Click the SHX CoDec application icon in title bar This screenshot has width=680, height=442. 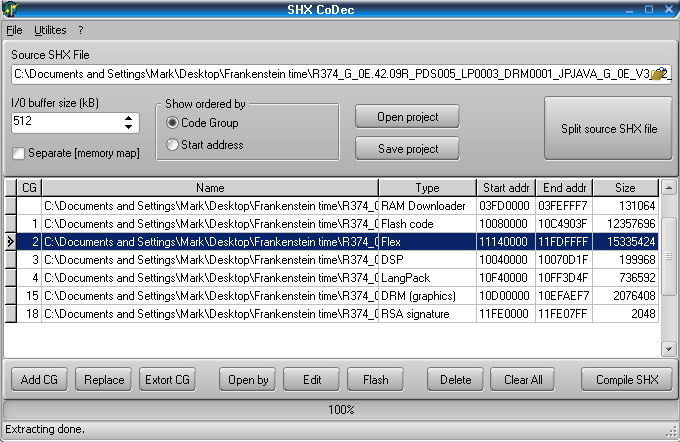[10, 9]
